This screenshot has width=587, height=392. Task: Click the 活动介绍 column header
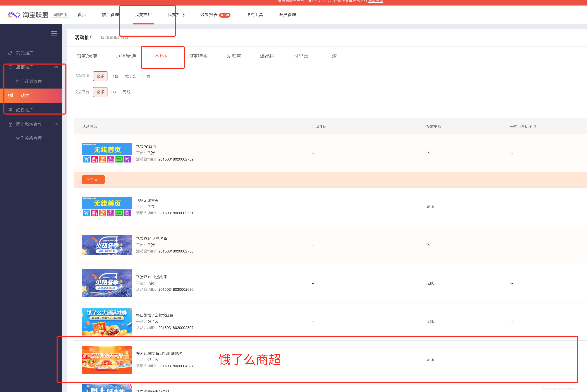point(319,126)
